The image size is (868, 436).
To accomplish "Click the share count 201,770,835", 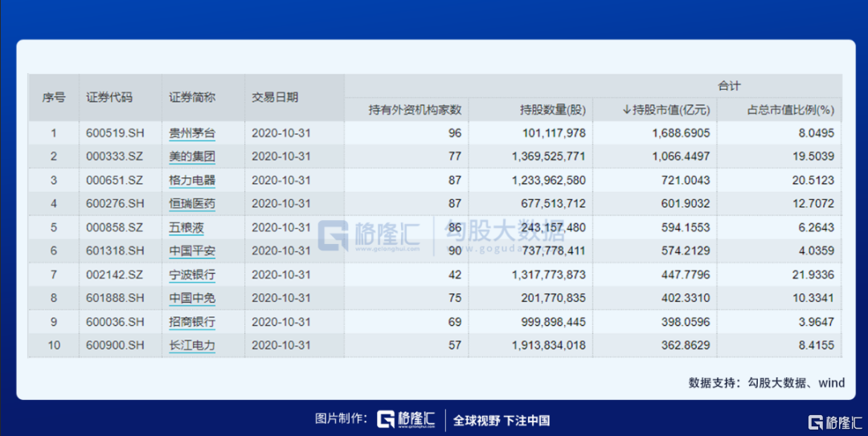I will 554,298.
